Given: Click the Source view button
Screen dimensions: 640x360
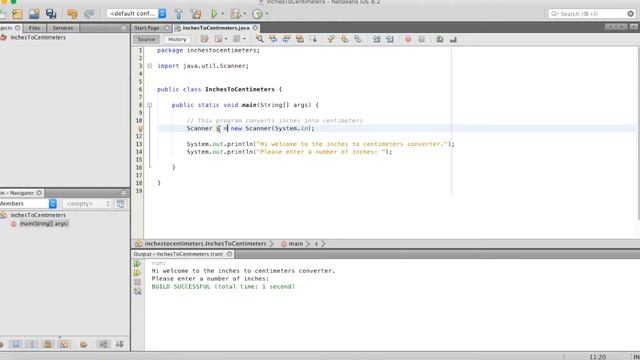Looking at the screenshot, I should pos(146,39).
